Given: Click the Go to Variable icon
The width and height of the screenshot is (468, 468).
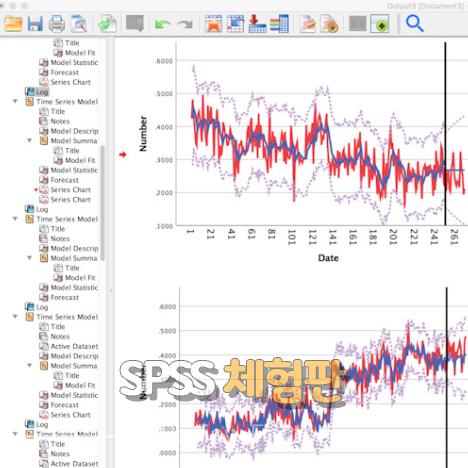Looking at the screenshot, I should click(257, 24).
